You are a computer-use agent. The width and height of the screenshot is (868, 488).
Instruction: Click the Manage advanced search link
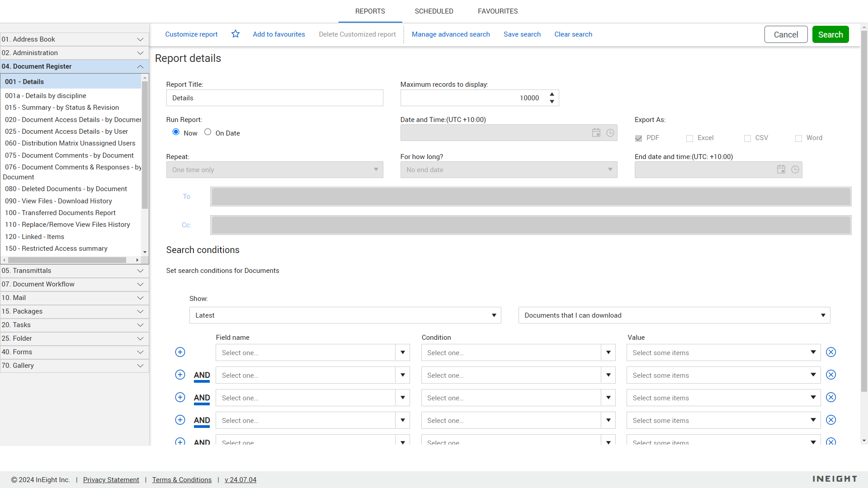pos(450,34)
